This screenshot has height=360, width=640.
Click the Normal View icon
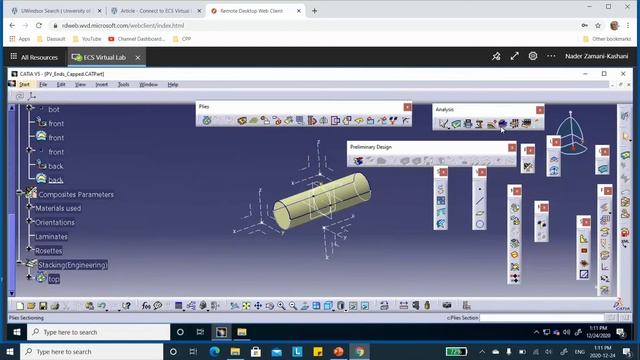click(304, 306)
